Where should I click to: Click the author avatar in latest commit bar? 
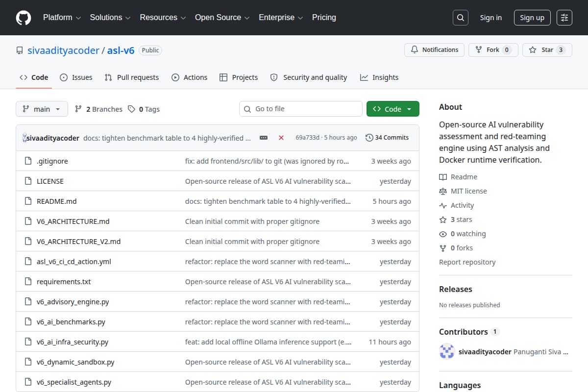pyautogui.click(x=24, y=138)
